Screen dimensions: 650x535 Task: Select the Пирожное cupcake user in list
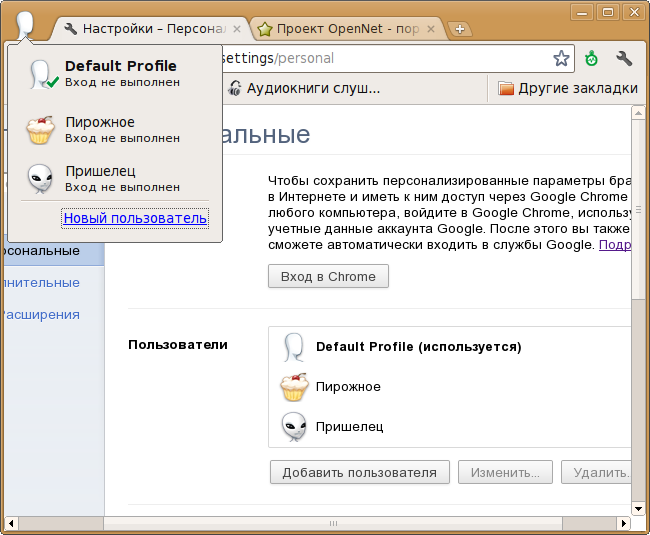click(348, 387)
